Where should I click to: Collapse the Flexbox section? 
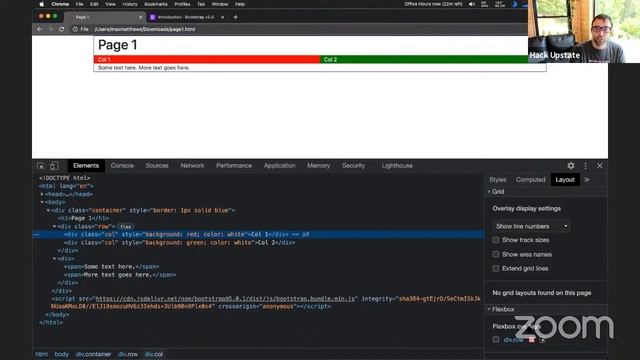489,309
